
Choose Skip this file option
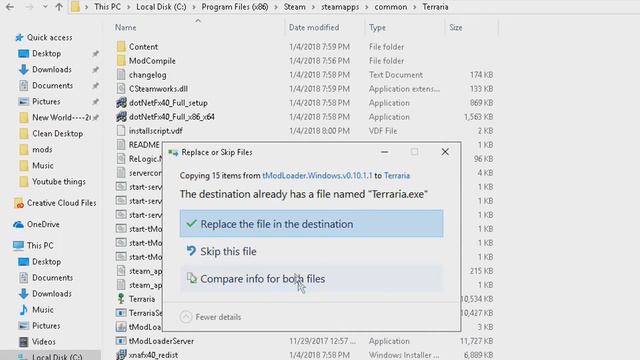[311, 251]
